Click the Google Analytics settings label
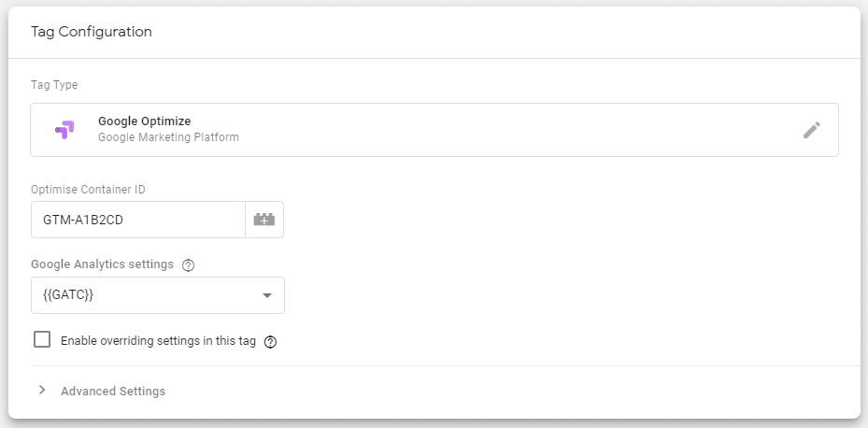 point(103,264)
